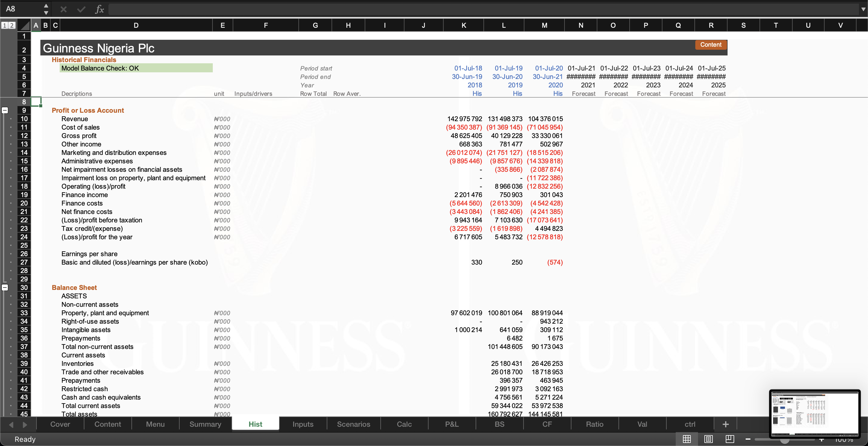Click the 2021 Forecast header cell
The height and width of the screenshot is (446, 868).
pos(583,93)
